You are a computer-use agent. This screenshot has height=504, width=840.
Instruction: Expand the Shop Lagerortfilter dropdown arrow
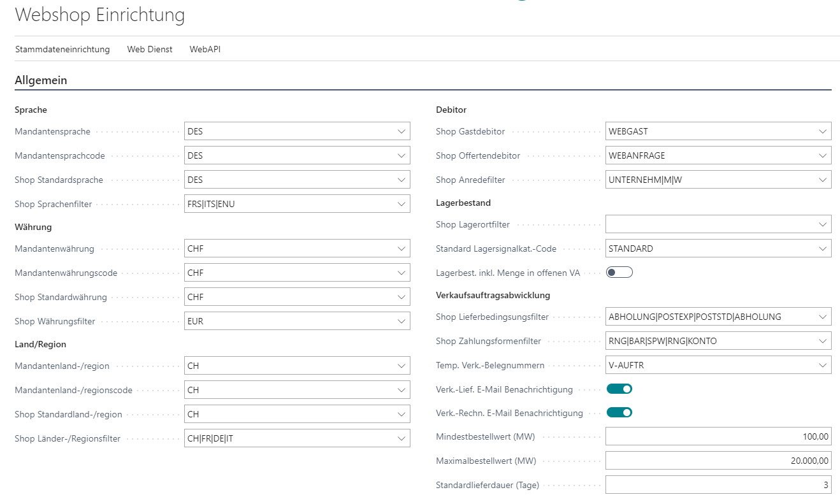pyautogui.click(x=823, y=224)
